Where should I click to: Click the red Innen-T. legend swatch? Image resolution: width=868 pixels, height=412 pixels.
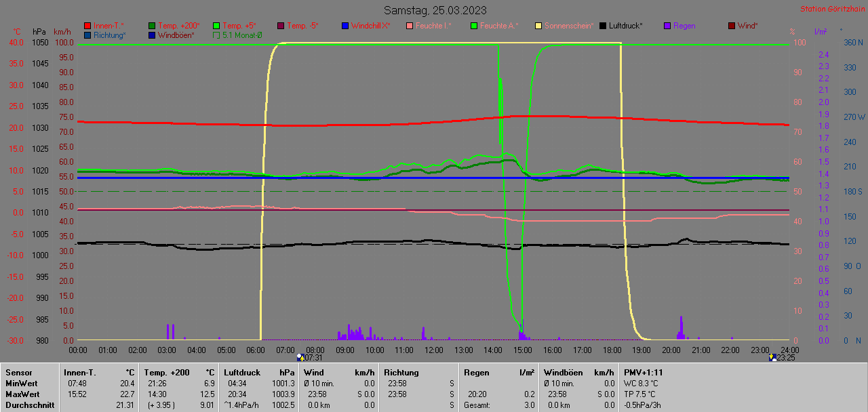[87, 26]
